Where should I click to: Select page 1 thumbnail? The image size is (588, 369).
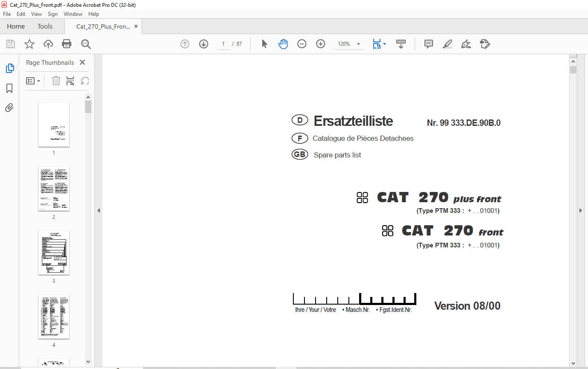(x=54, y=125)
